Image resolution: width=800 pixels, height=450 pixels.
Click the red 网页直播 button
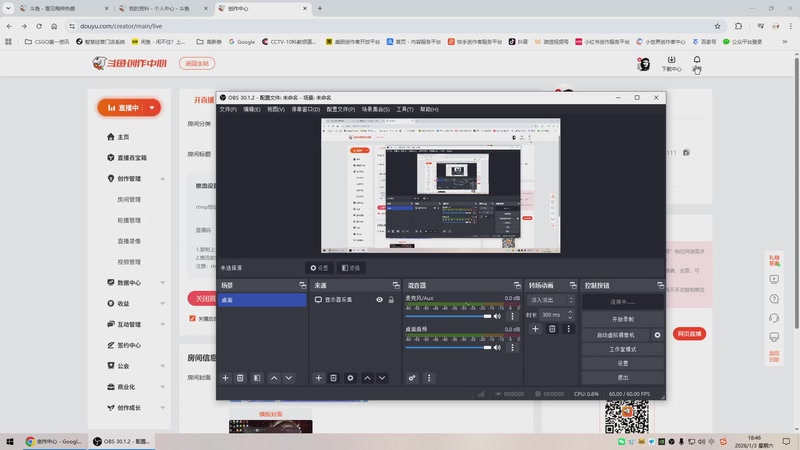point(689,334)
